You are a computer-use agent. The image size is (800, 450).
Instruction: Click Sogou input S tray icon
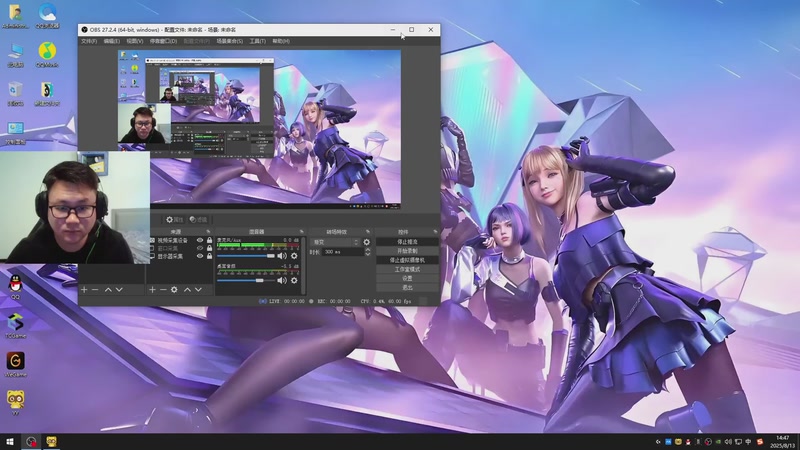(760, 442)
